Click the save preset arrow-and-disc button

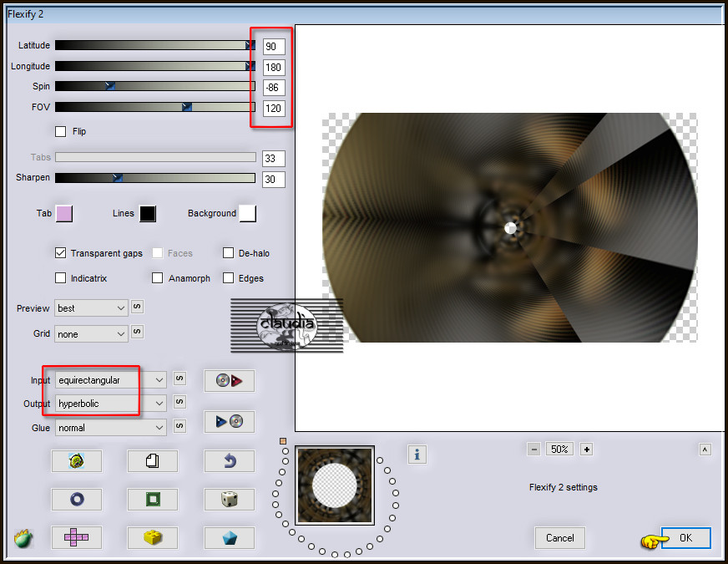pyautogui.click(x=230, y=421)
